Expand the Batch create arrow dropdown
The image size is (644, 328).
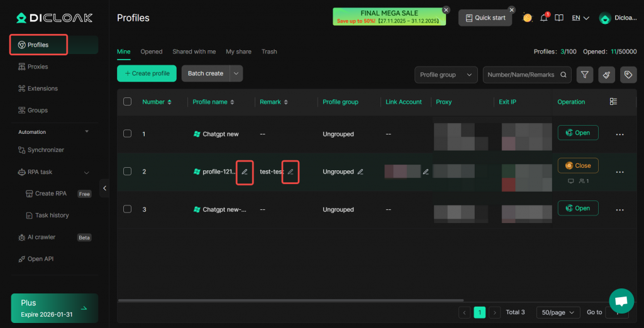236,74
